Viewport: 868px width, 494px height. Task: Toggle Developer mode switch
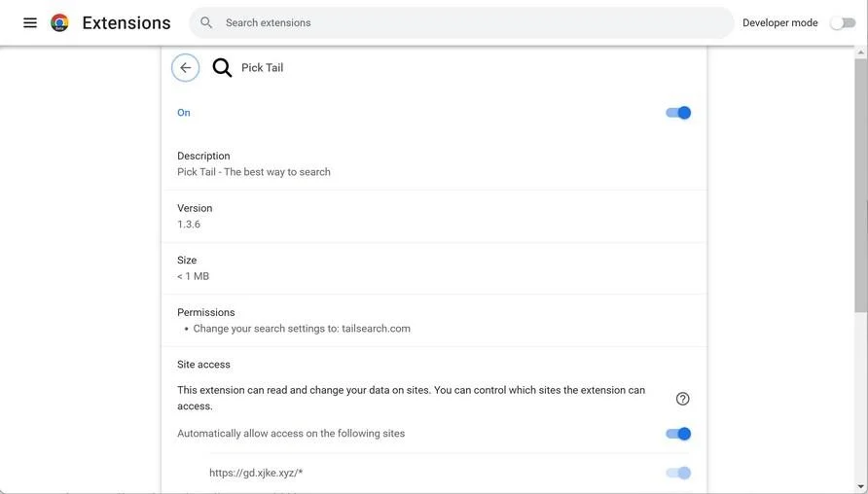pos(843,22)
